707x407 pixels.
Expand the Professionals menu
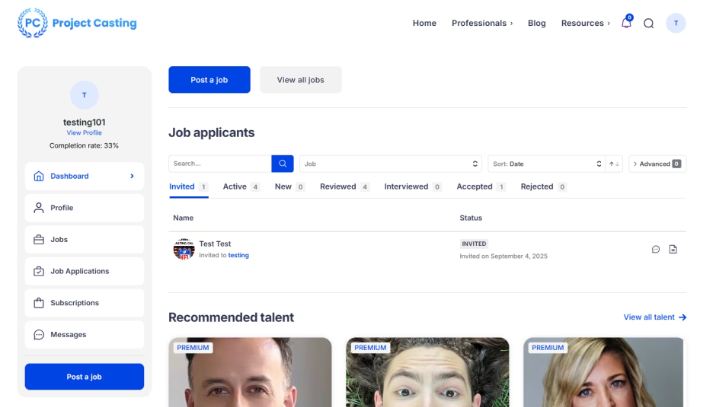click(x=482, y=23)
